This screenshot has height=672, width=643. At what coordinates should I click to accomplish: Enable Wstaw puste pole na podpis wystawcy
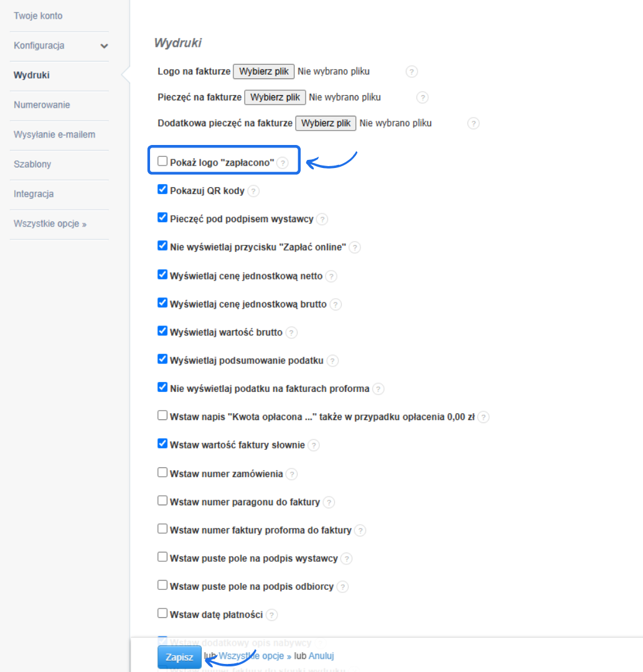162,557
